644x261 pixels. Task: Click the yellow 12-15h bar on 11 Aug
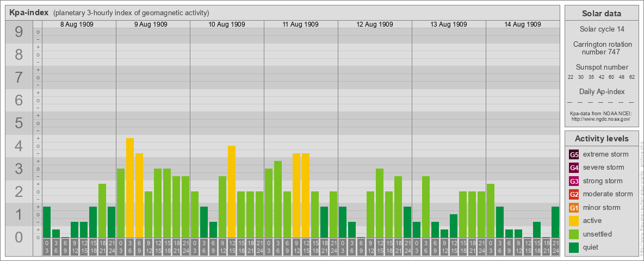[306, 195]
